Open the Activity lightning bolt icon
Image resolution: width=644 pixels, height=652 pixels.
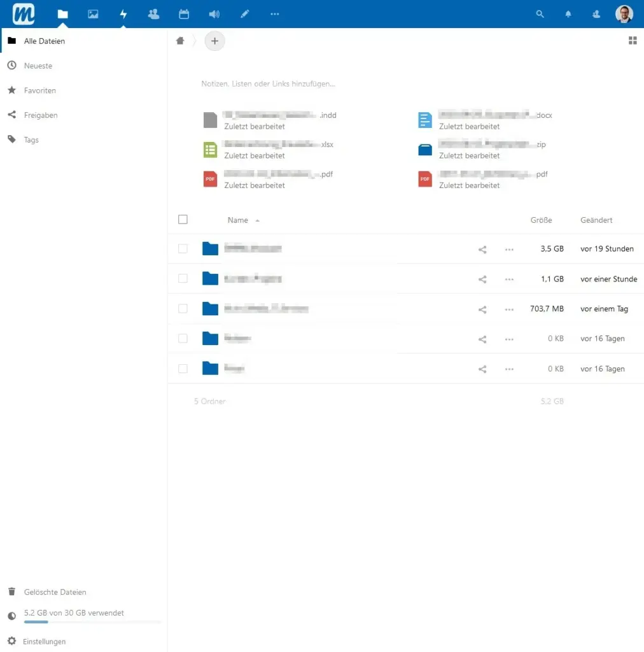click(x=123, y=14)
